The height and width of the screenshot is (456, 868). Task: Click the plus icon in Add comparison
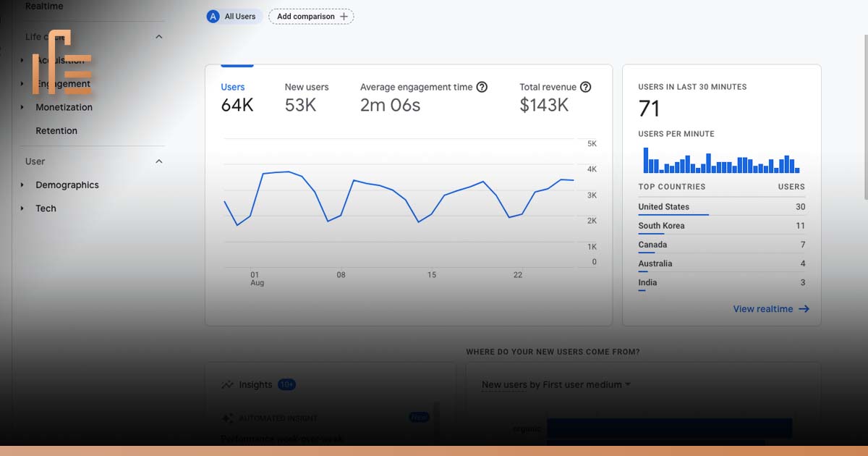coord(344,17)
